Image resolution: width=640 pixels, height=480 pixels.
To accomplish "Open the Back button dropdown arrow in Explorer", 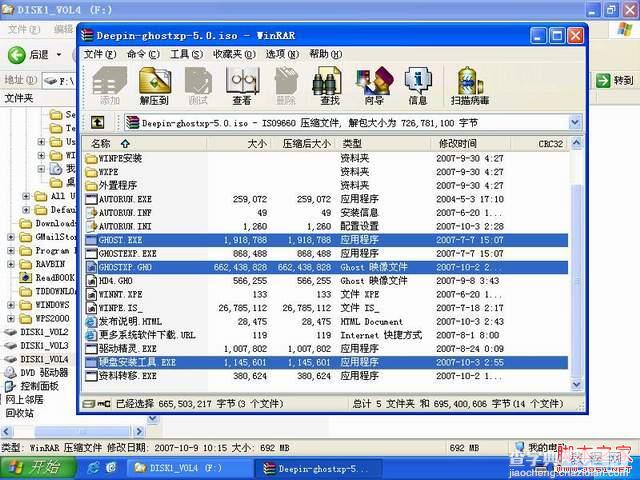I will [x=59, y=54].
